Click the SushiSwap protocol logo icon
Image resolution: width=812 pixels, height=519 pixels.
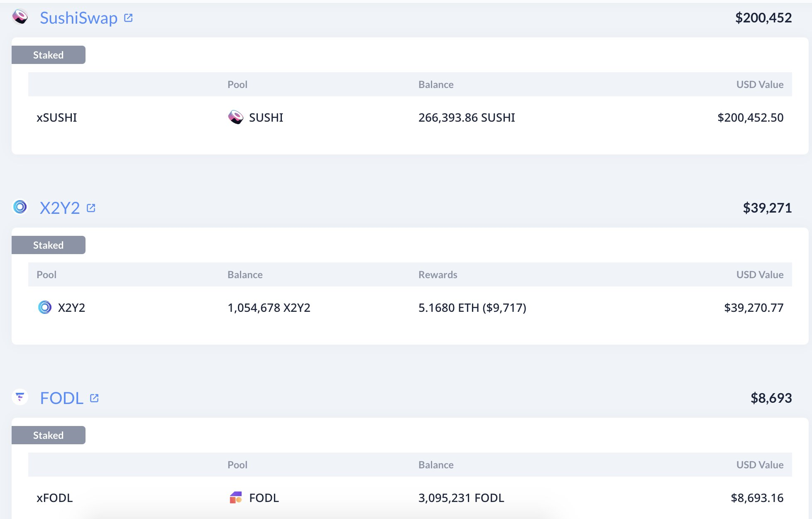click(x=20, y=17)
